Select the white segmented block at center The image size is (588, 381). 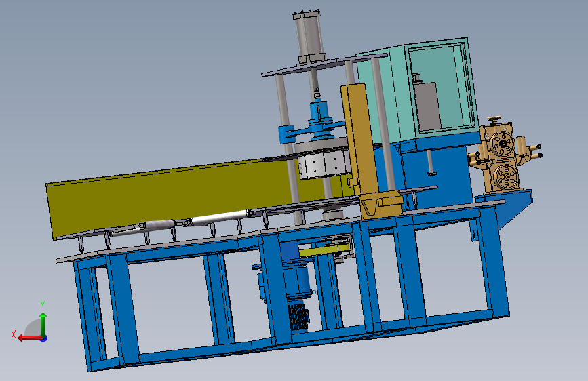click(x=324, y=163)
